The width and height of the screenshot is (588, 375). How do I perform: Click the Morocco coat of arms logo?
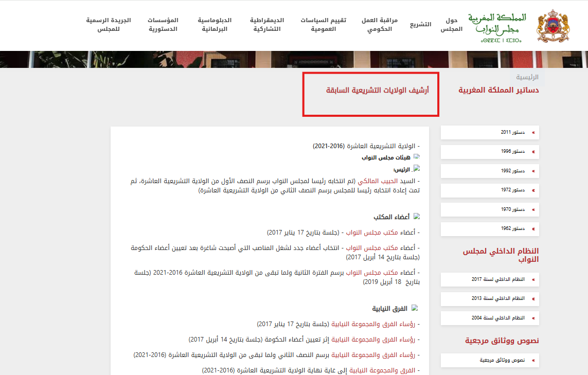click(x=553, y=26)
